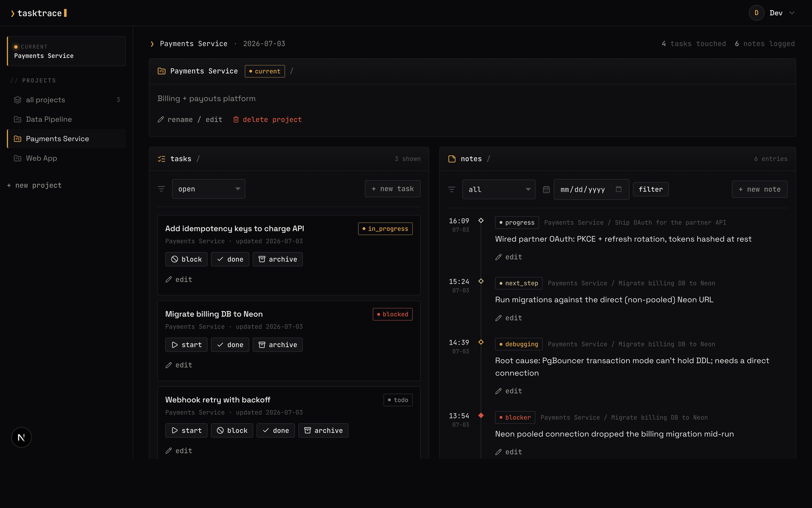Image resolution: width=812 pixels, height=508 pixels.
Task: Click the 13:54 red timeline marker
Action: pos(481,415)
